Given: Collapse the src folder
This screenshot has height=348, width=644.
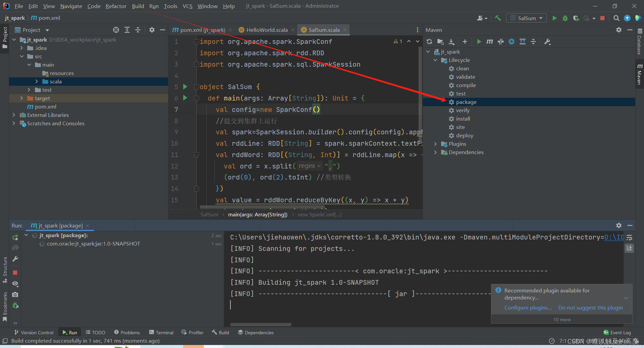Looking at the screenshot, I should 22,56.
